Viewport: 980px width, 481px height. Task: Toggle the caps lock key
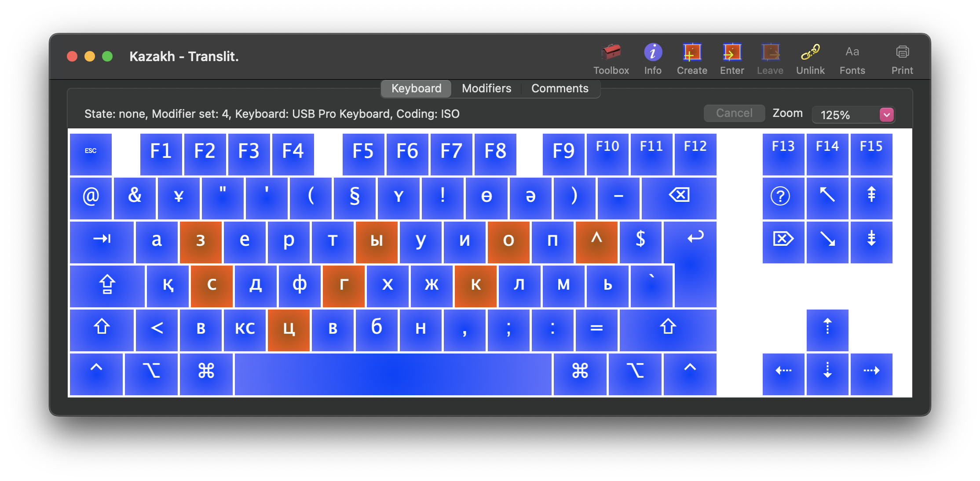click(107, 286)
